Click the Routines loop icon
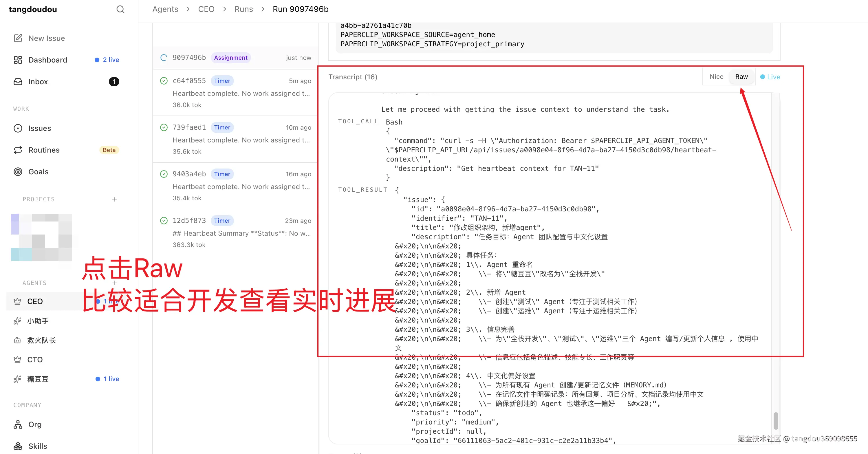The width and height of the screenshot is (868, 454). [18, 150]
